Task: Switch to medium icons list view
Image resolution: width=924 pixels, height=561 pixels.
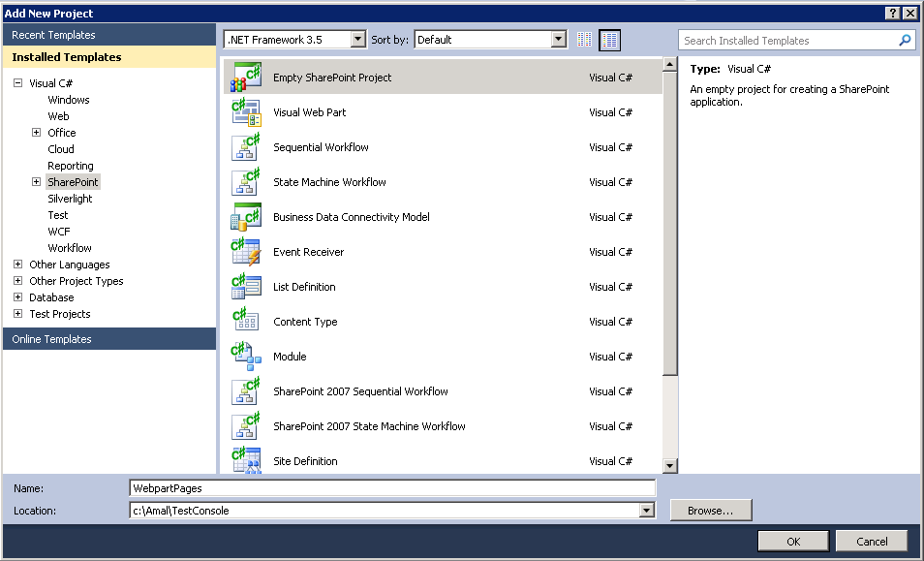Action: point(609,40)
